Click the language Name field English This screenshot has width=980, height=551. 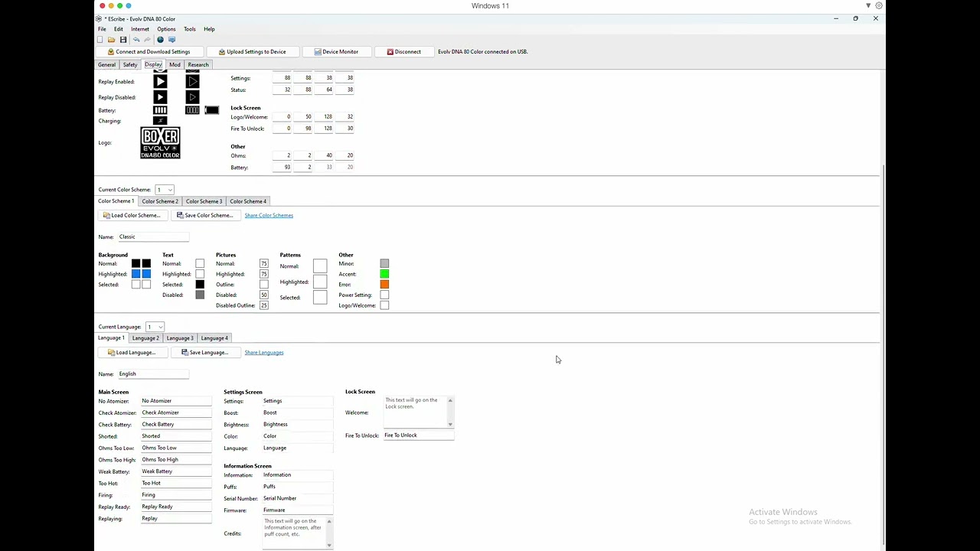pos(153,374)
